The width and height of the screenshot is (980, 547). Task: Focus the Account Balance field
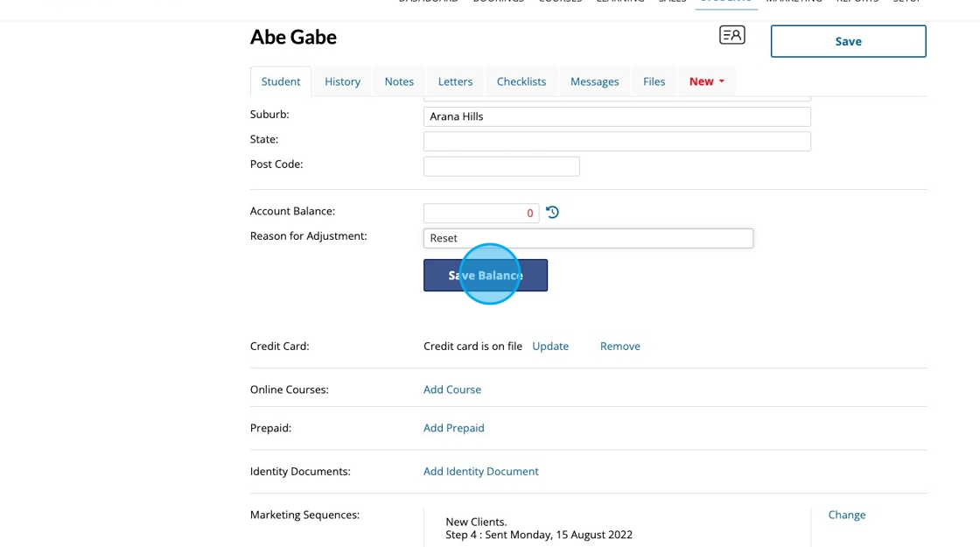click(x=480, y=213)
